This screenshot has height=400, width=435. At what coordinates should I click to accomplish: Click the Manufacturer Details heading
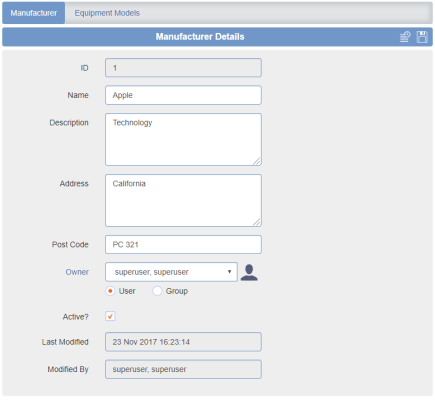[x=200, y=37]
